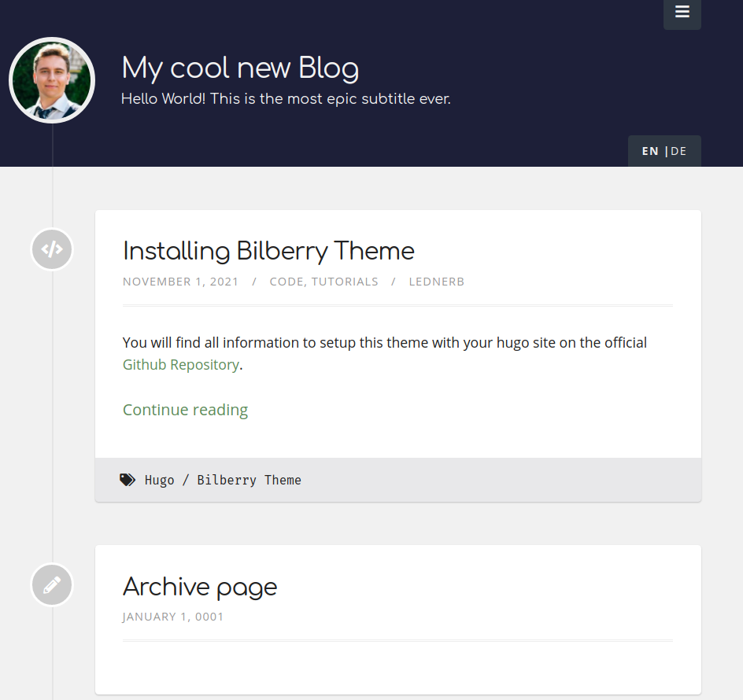The height and width of the screenshot is (700, 743).
Task: Click the author profile picture
Action: pos(52,80)
